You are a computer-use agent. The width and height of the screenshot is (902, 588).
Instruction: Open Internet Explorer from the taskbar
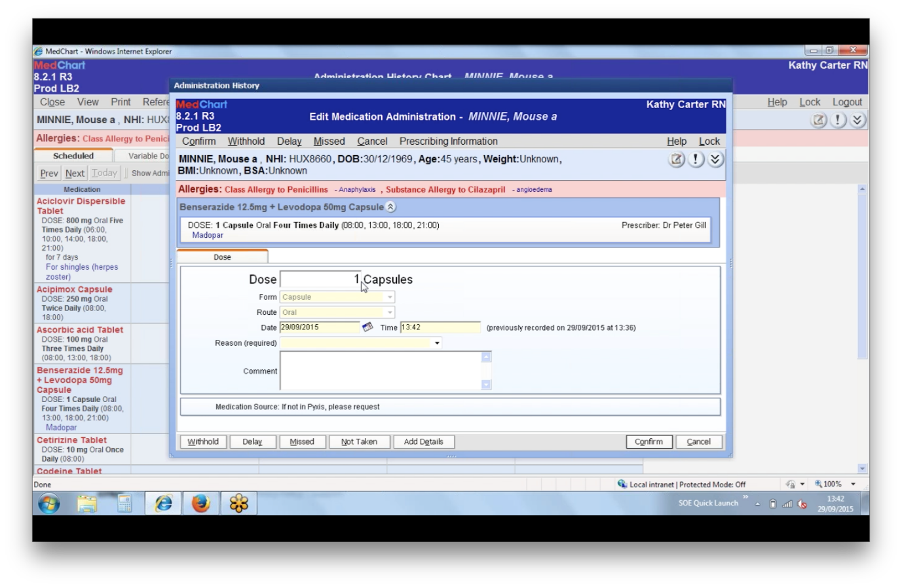(x=162, y=504)
